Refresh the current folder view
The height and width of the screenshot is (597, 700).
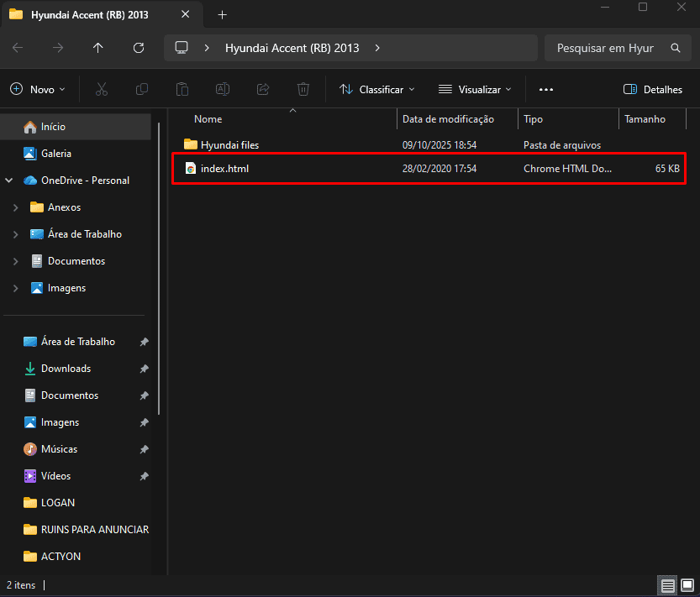click(x=139, y=48)
